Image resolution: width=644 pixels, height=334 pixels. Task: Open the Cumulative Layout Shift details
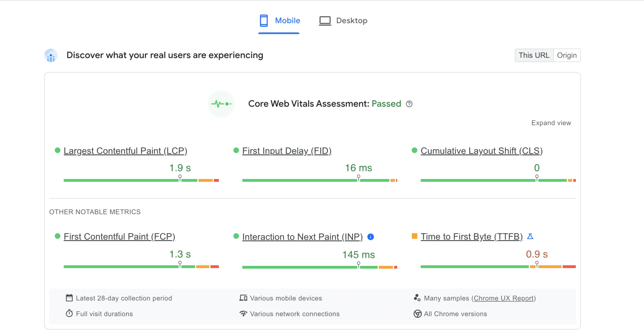(x=482, y=151)
